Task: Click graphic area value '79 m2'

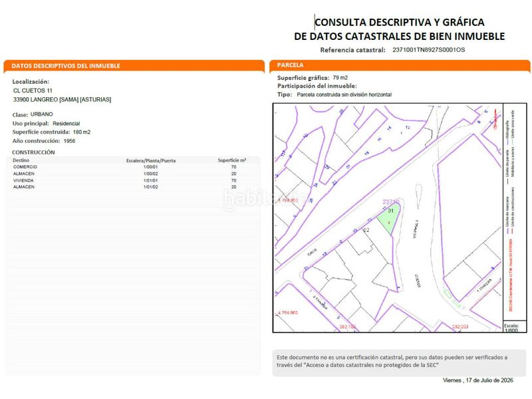Action: pos(340,78)
